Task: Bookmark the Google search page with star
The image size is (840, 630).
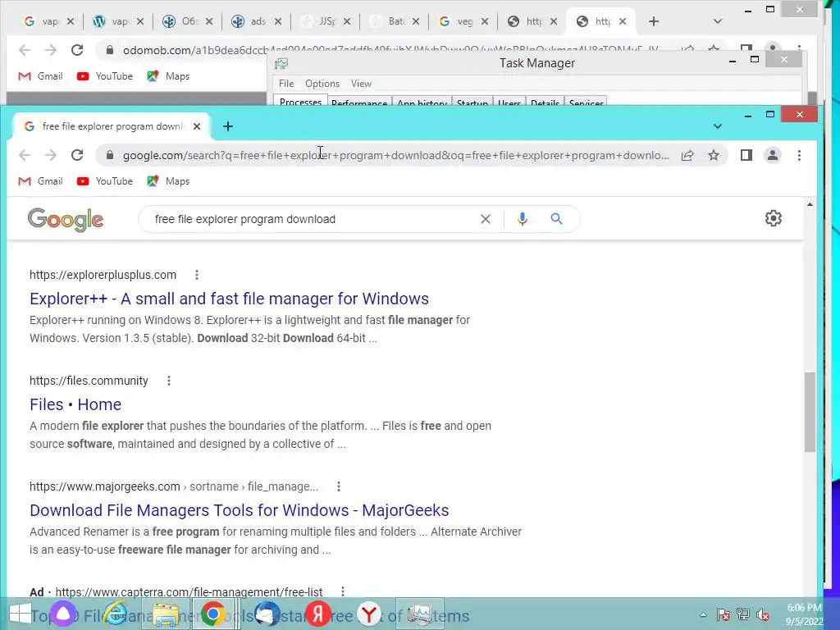Action: pyautogui.click(x=714, y=155)
